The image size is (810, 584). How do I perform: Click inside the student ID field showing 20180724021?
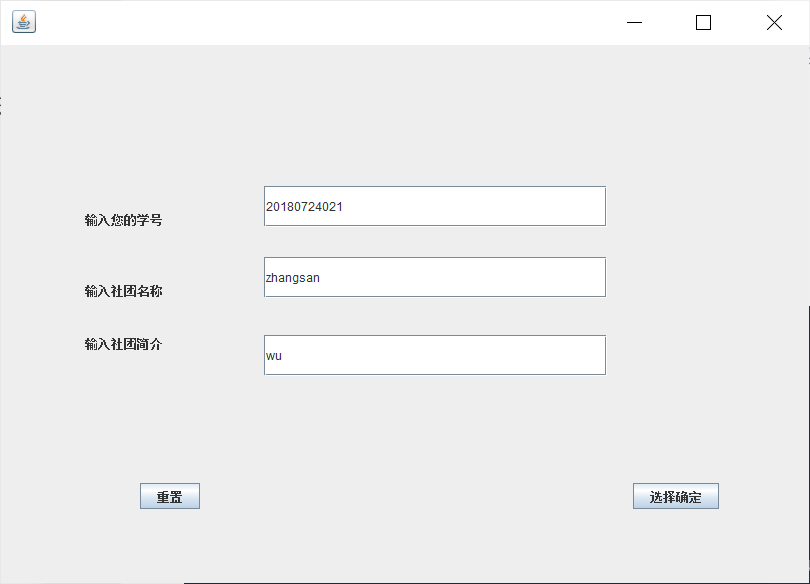click(433, 206)
